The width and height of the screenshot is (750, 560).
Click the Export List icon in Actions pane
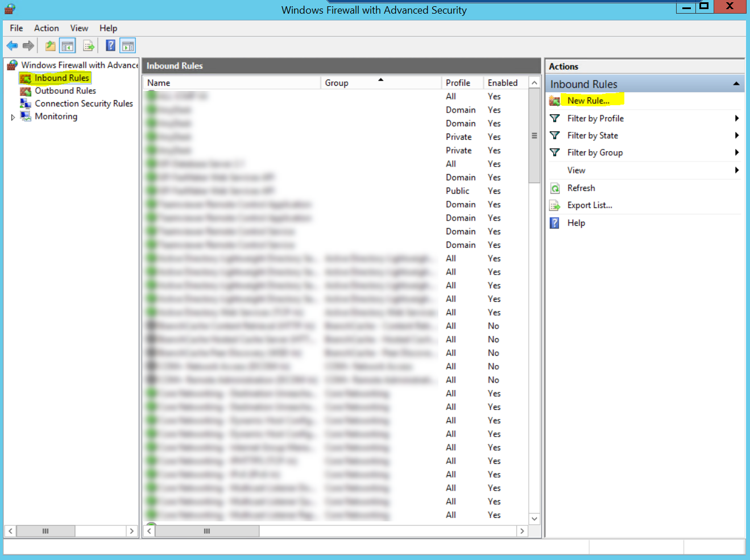coord(555,205)
